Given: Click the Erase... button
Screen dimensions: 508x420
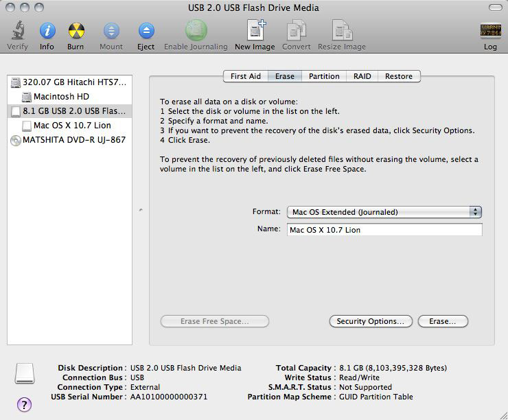Looking at the screenshot, I should 443,321.
